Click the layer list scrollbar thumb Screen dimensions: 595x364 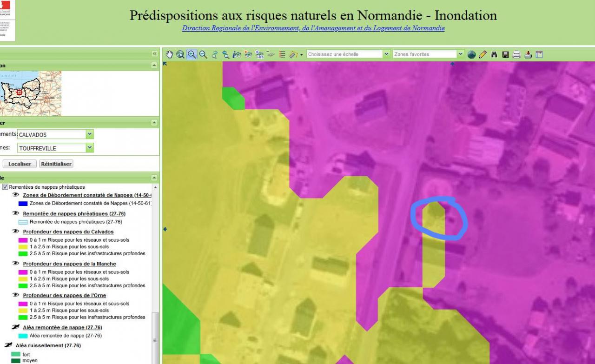(155, 337)
